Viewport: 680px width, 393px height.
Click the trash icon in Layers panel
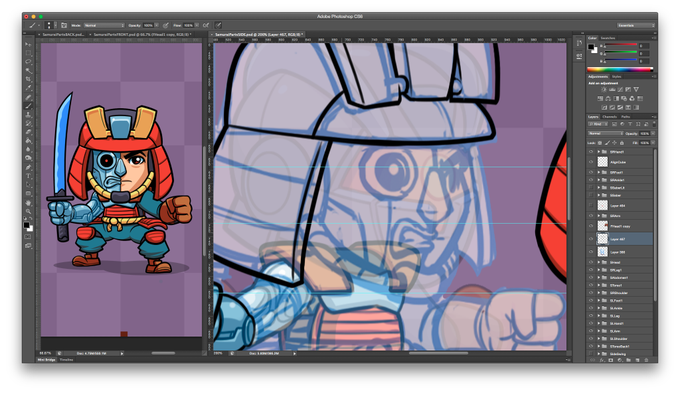point(646,360)
